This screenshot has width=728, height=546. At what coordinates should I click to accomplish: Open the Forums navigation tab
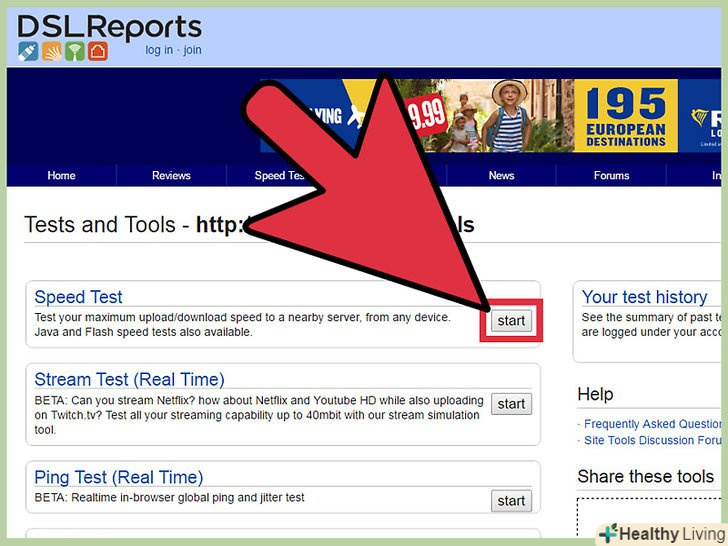611,176
